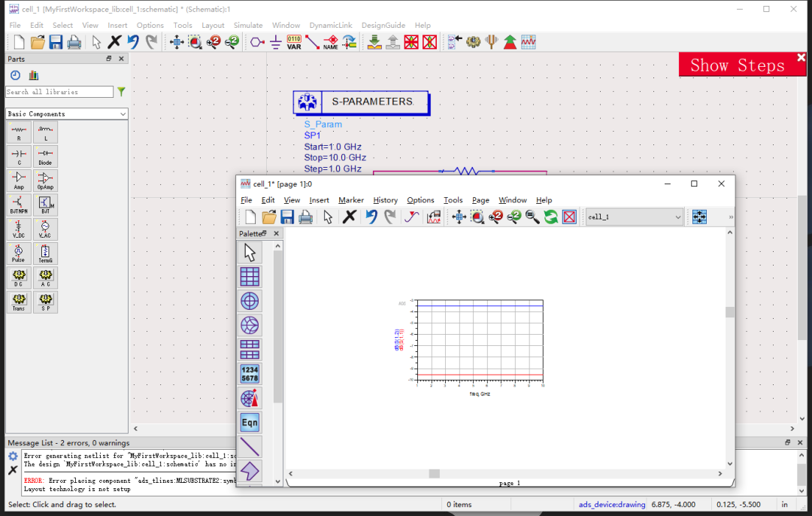Image resolution: width=812 pixels, height=516 pixels.
Task: Toggle the Palette panel float button
Action: click(264, 234)
